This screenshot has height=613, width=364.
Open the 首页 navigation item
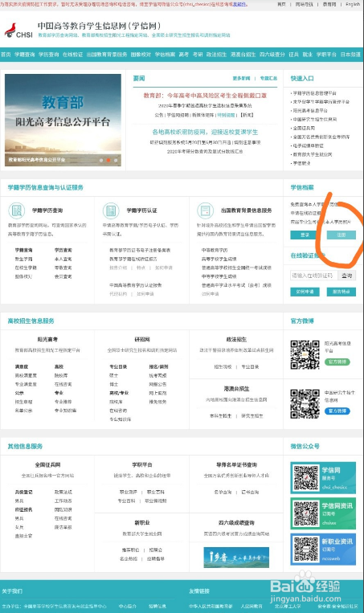6,55
